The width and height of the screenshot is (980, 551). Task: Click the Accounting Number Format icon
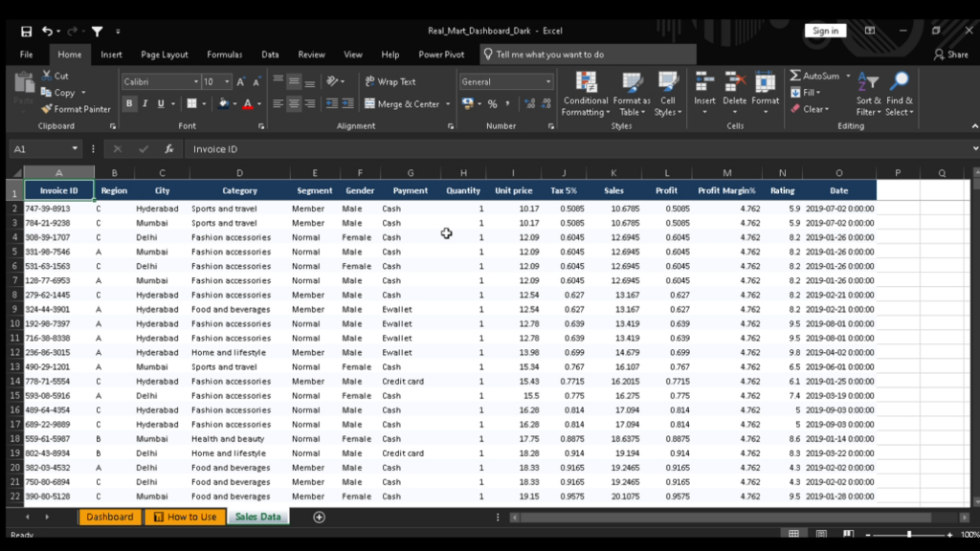467,103
